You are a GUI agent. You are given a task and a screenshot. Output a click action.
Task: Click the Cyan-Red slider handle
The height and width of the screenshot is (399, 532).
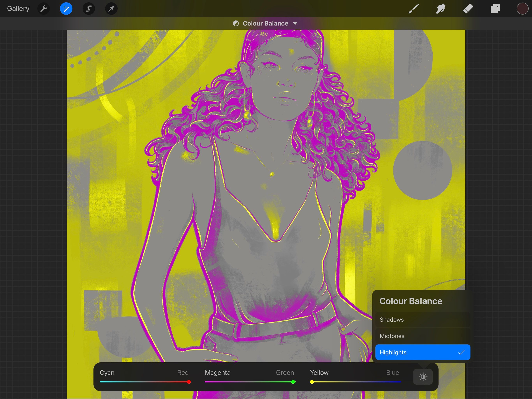tap(189, 382)
